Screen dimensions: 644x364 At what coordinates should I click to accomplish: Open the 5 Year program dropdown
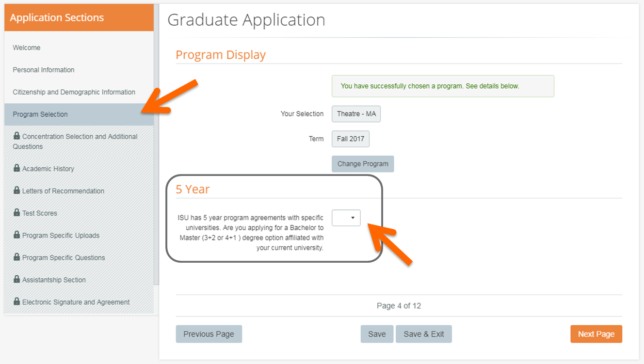pyautogui.click(x=346, y=218)
